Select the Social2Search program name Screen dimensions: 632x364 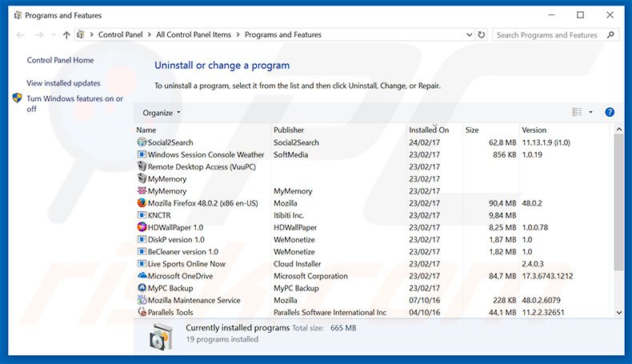170,142
